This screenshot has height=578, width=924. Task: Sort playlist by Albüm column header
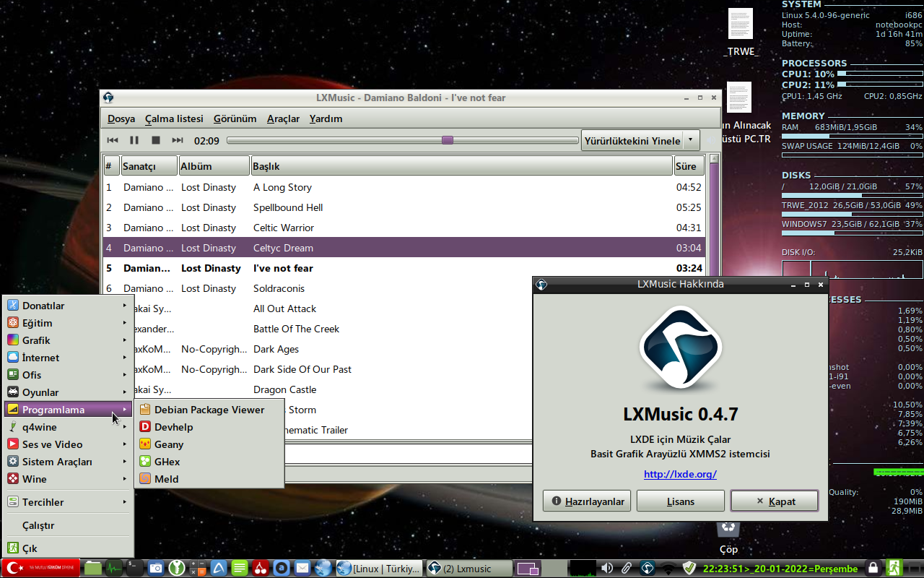214,166
